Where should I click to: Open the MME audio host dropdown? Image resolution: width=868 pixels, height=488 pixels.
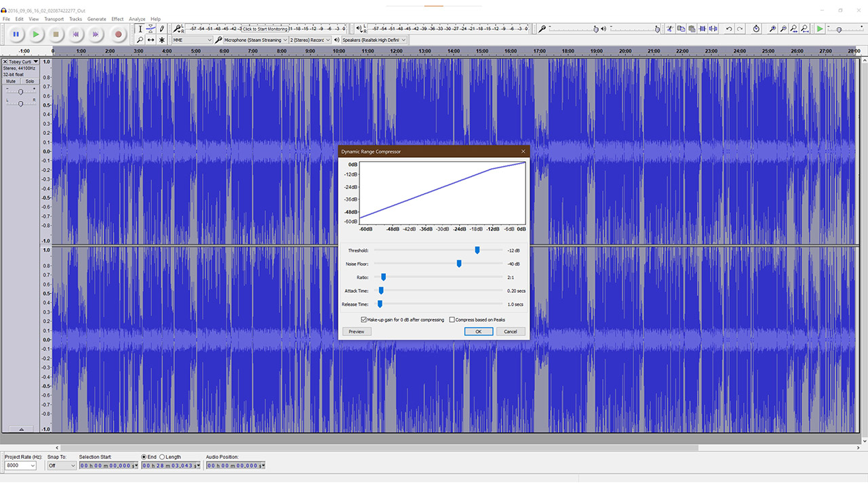(x=193, y=40)
